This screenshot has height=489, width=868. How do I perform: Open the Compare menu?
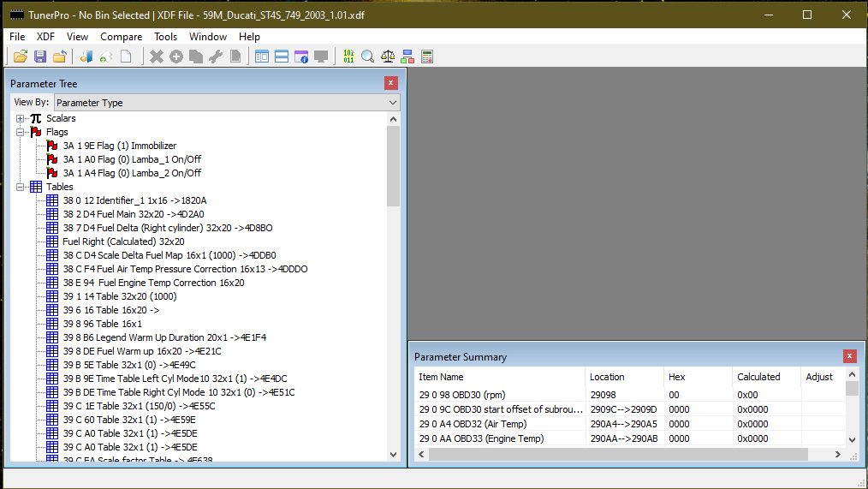122,37
